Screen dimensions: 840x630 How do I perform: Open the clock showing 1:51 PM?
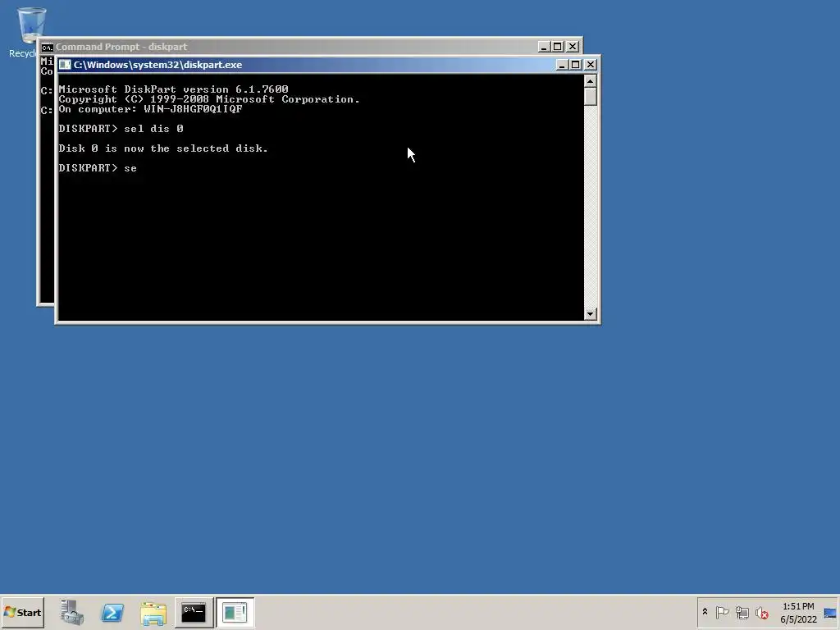pyautogui.click(x=798, y=613)
